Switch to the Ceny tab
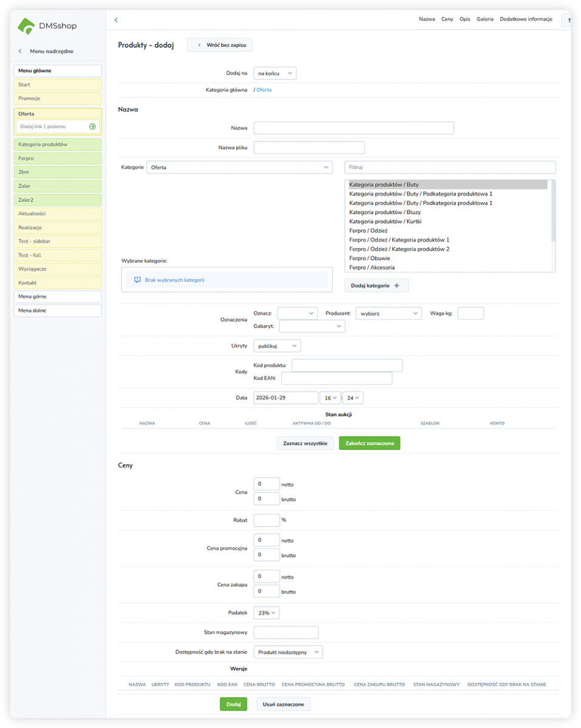 point(447,19)
